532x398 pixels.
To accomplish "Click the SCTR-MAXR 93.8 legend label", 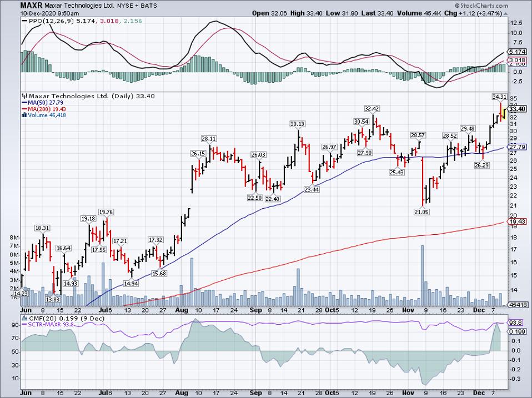I will (51, 325).
